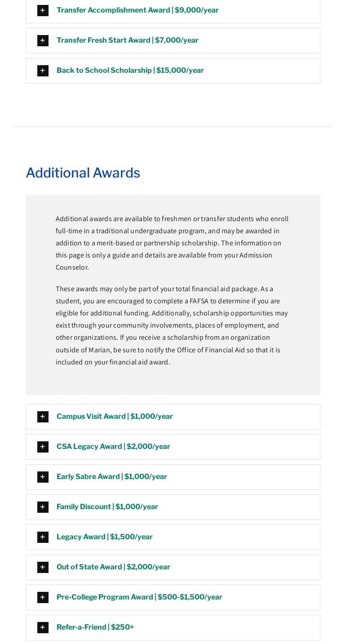The image size is (346, 644).
Task: Click plus icon beside Back to School Scholarship
Action: click(43, 71)
